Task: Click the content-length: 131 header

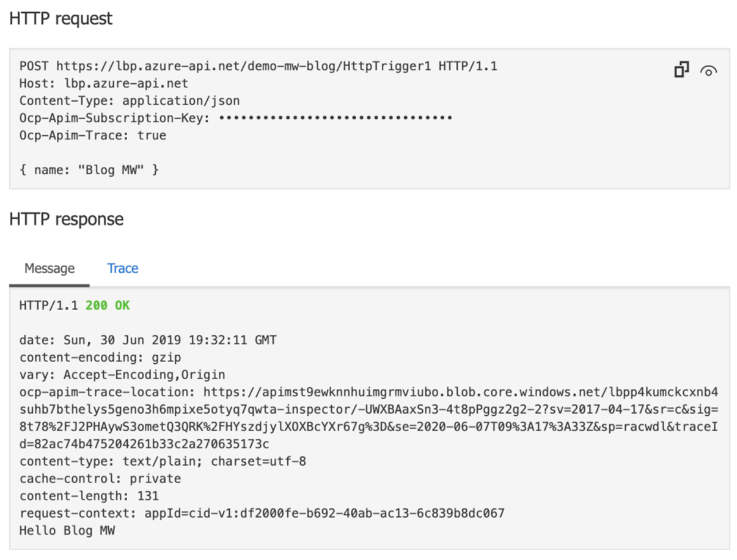Action: tap(89, 496)
